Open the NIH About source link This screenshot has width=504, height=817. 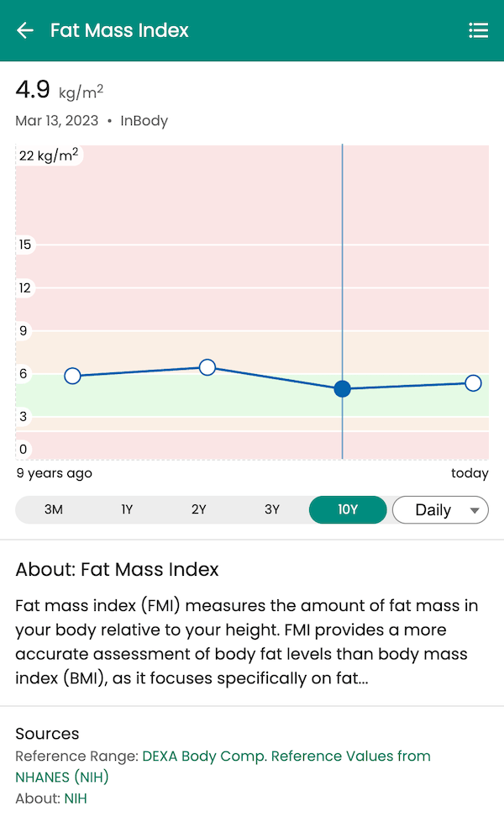pos(76,798)
